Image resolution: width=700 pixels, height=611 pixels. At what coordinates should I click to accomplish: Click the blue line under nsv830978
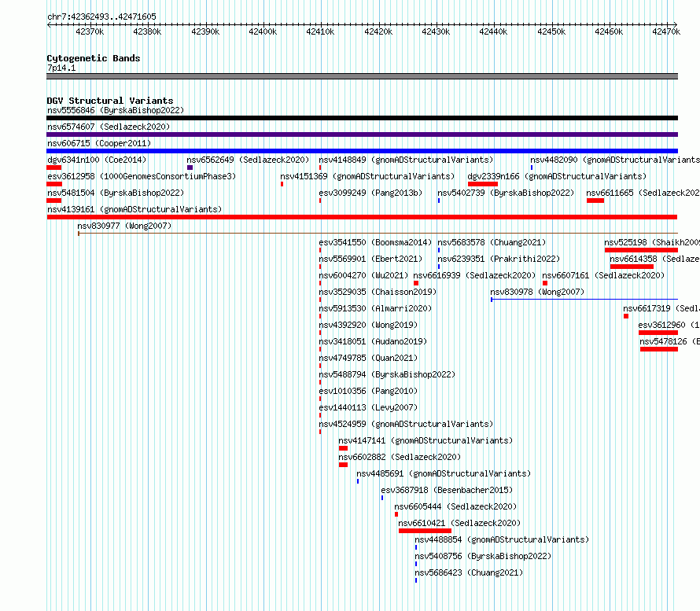tap(584, 299)
